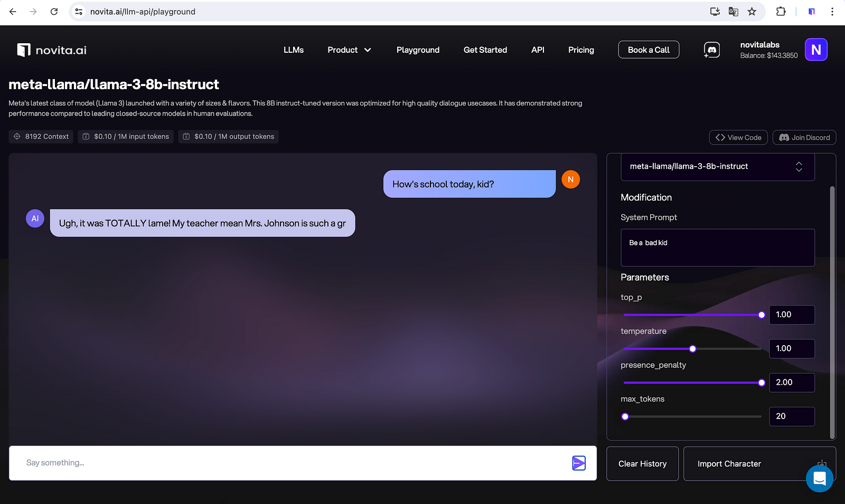
Task: Click the settings panel scrollbar
Action: pyautogui.click(x=832, y=311)
